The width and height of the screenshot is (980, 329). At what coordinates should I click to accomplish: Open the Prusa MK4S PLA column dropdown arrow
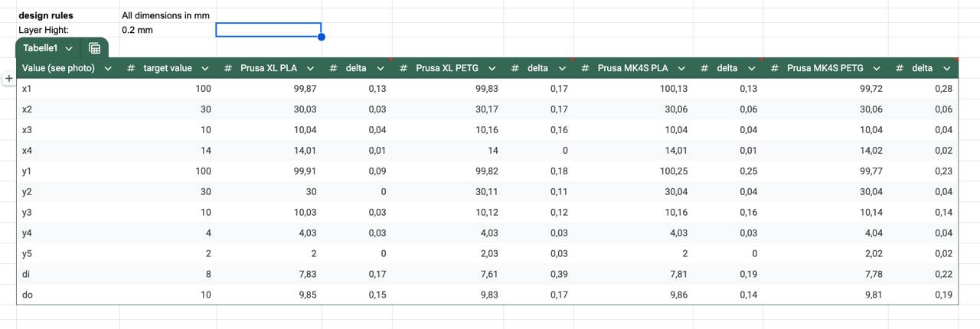pyautogui.click(x=681, y=68)
